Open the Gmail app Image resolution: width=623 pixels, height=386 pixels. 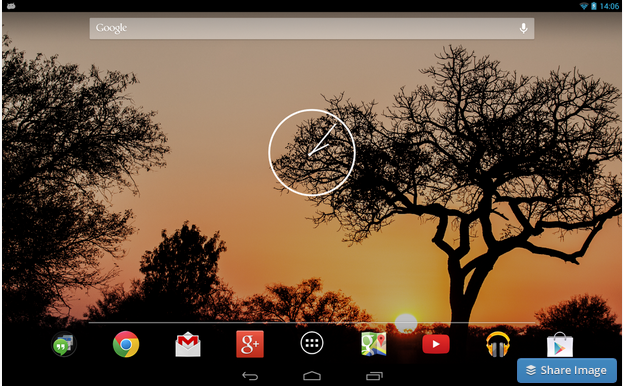pyautogui.click(x=188, y=344)
